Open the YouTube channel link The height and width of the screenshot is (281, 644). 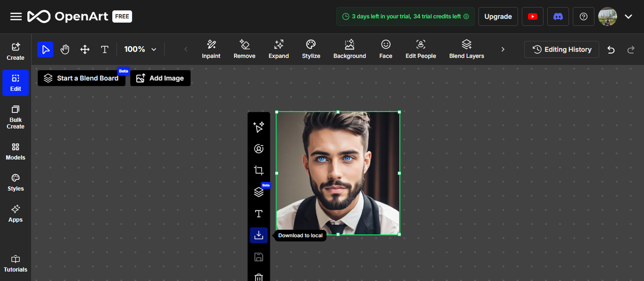(x=532, y=17)
